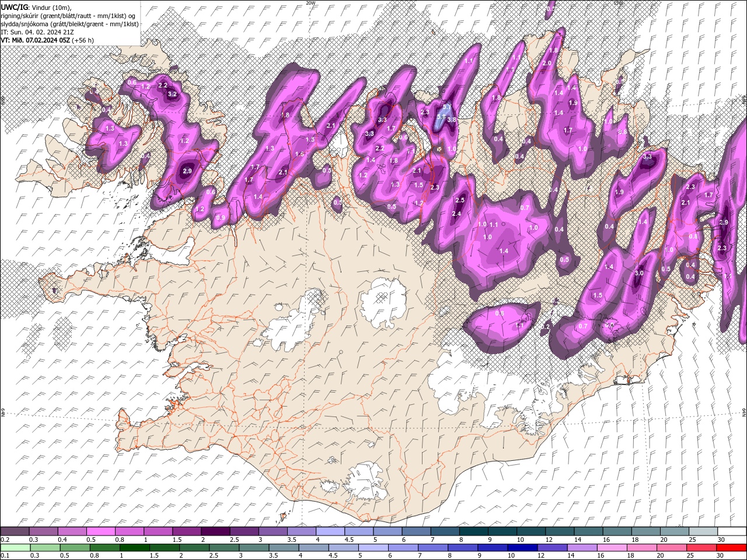This screenshot has width=747, height=560.
Task: Click the "15W" longitude label
Action: click(x=619, y=3)
